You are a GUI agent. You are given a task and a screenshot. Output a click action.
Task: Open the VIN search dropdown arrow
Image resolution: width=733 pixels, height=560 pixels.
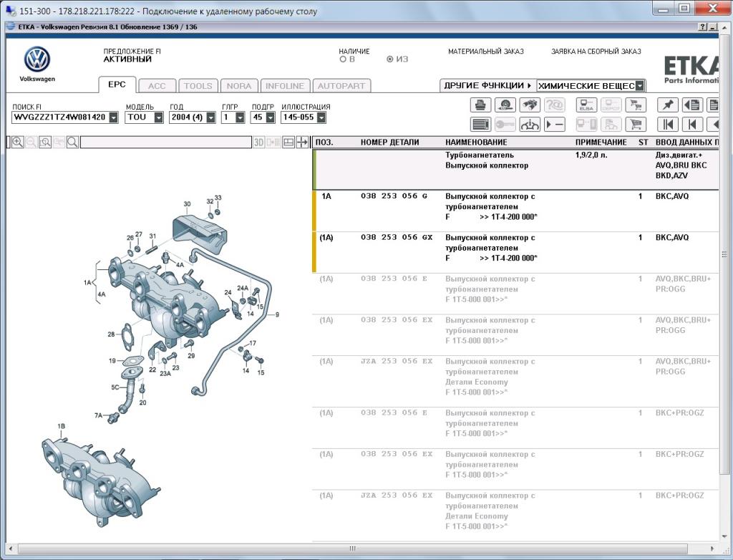[x=114, y=117]
